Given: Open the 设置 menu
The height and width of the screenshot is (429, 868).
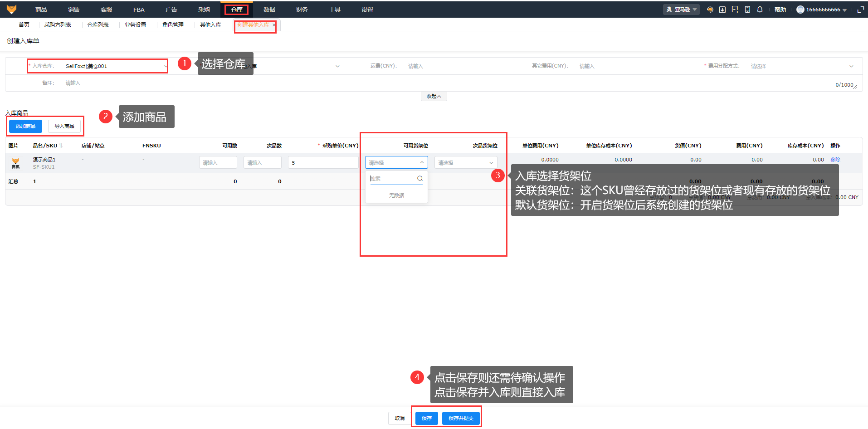Looking at the screenshot, I should (x=367, y=10).
